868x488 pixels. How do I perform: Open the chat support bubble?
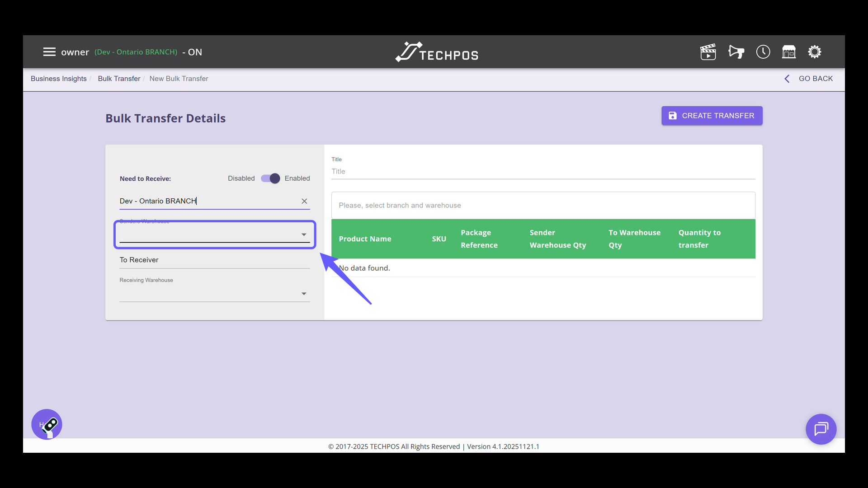pos(821,429)
